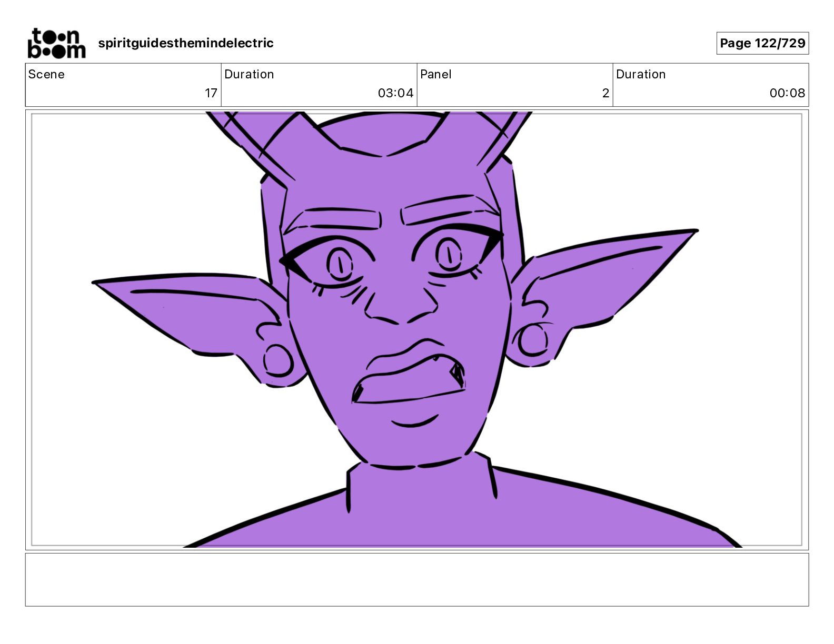Select the title text spiritguidesthemindelectric
This screenshot has height=644, width=834.
[186, 43]
